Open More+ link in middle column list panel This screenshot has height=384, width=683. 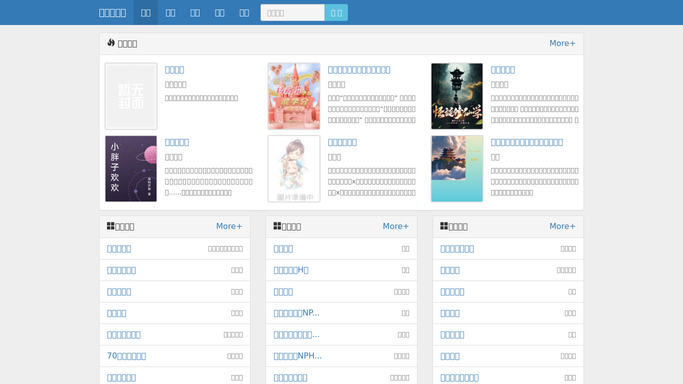[x=396, y=226]
